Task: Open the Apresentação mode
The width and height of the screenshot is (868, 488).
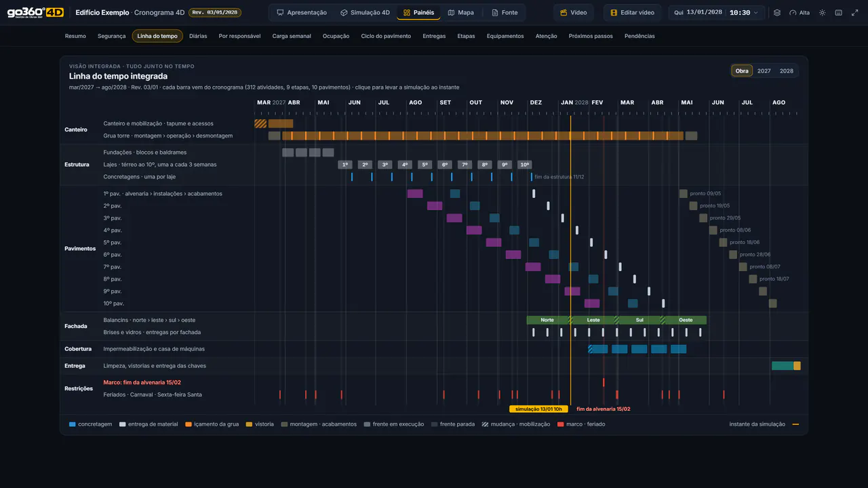Action: pos(302,12)
